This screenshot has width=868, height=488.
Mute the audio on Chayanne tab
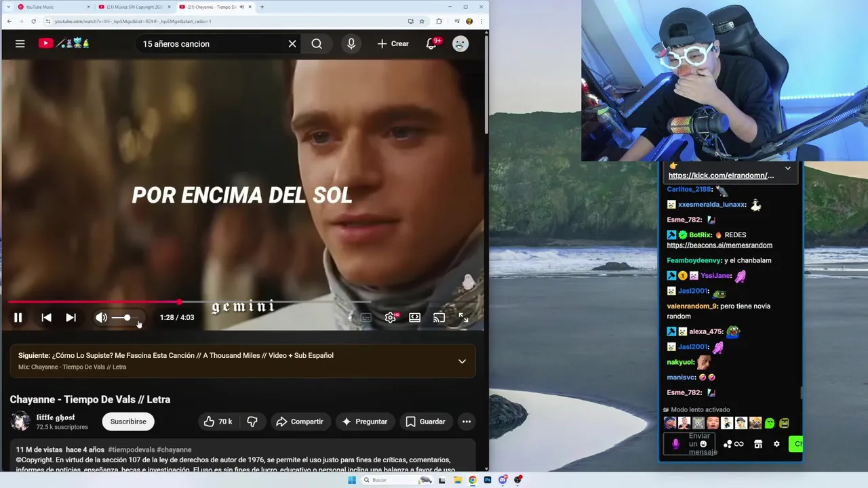click(242, 7)
